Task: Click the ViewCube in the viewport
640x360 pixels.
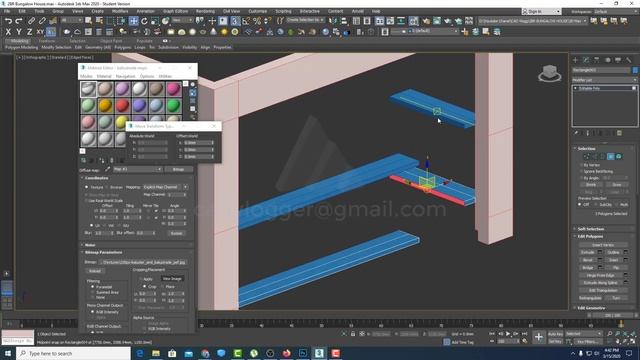Action: click(x=549, y=74)
